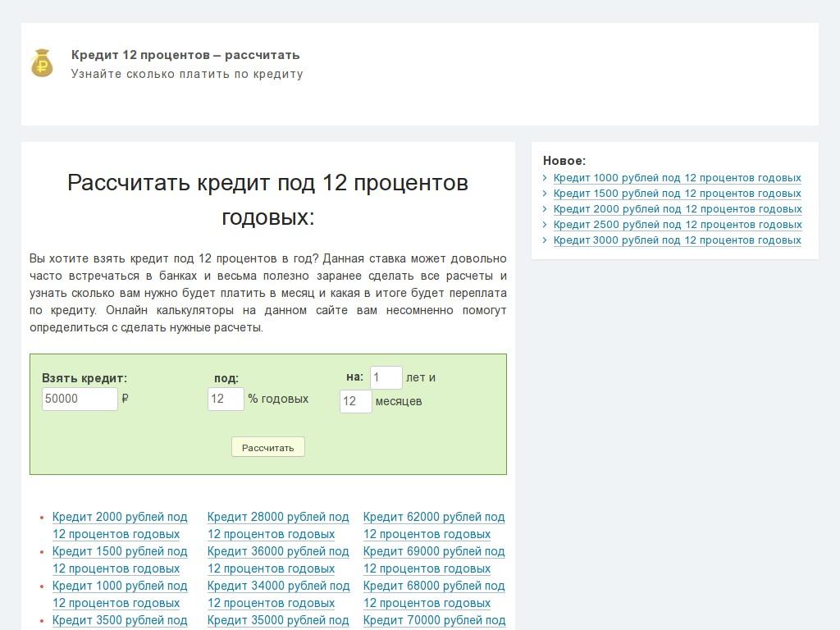Screen dimensions: 840x630
Task: Click the main list link 'Кредит 1500 рублей под'
Action: point(120,551)
